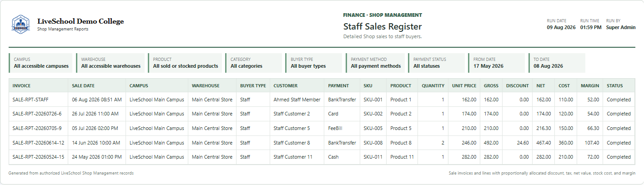The height and width of the screenshot is (185, 644).
Task: Click SKU-001 cell
Action: coord(373,100)
